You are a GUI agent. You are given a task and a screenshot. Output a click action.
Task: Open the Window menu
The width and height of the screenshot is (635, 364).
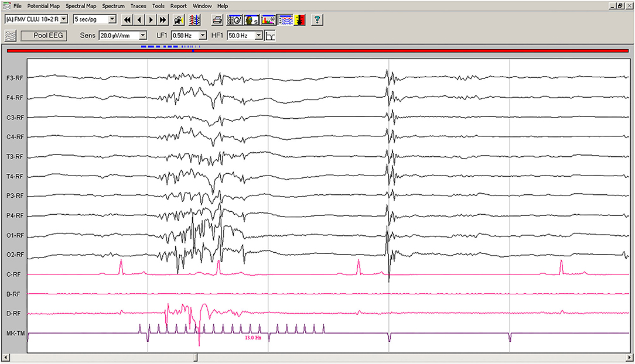tap(202, 6)
